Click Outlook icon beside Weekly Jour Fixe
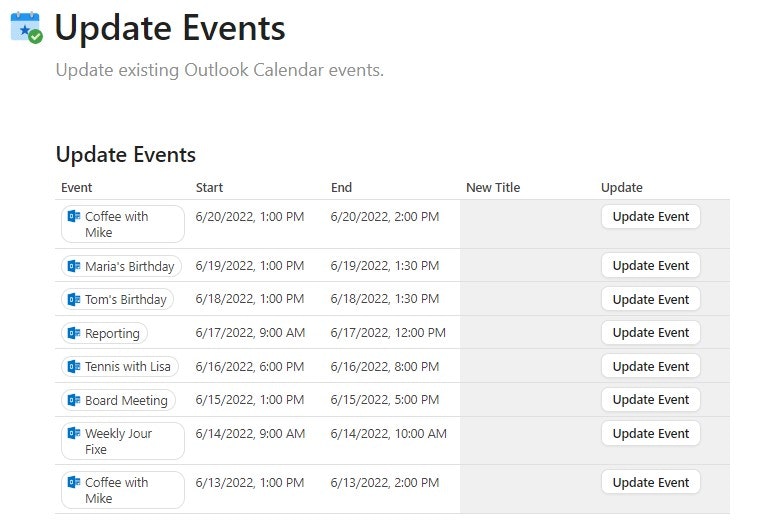This screenshot has height=526, width=757. (x=74, y=434)
